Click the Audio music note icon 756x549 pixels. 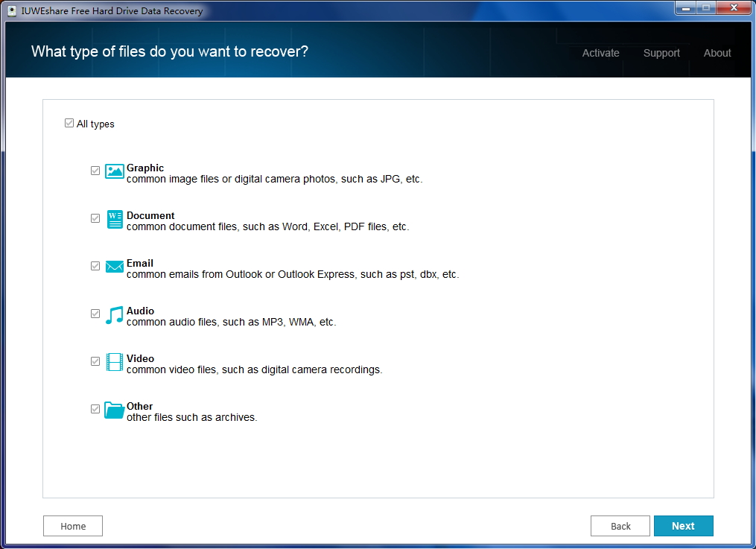[x=114, y=314]
